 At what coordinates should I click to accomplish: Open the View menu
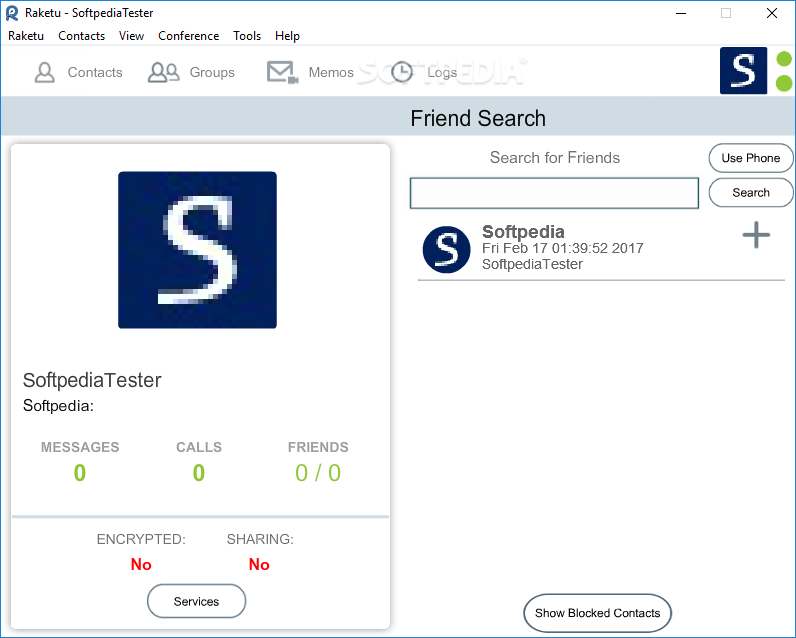tap(131, 36)
